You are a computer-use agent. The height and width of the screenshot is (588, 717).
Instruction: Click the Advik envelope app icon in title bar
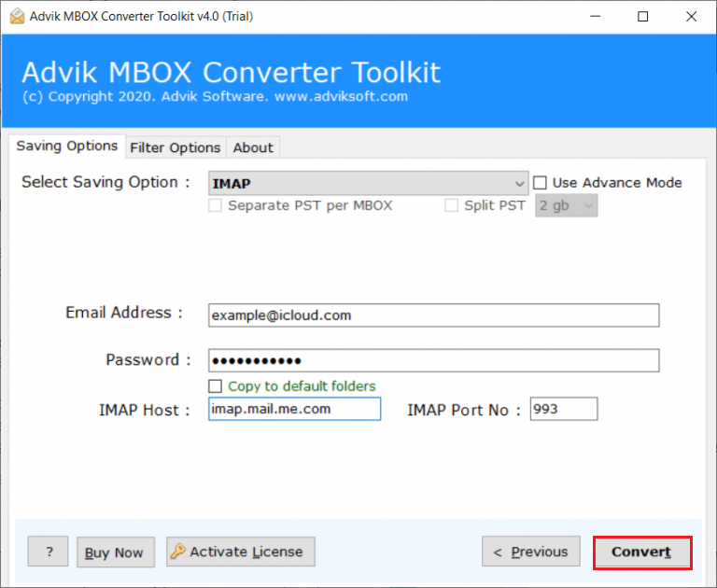[x=17, y=17]
